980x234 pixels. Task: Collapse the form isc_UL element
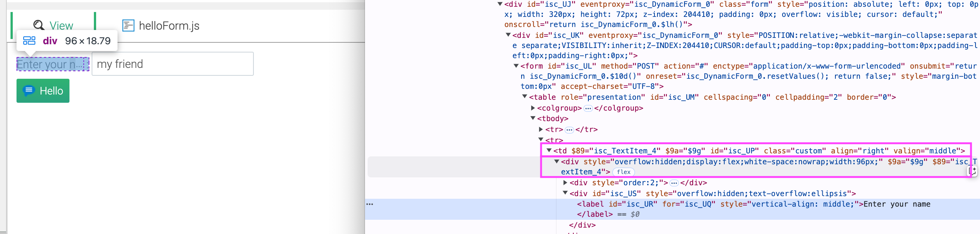[x=516, y=66]
